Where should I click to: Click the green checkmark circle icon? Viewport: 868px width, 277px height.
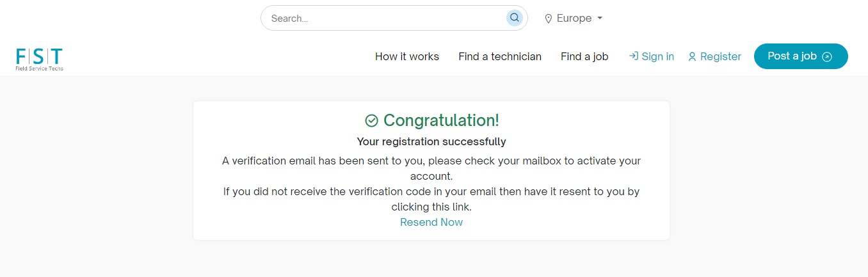[371, 120]
